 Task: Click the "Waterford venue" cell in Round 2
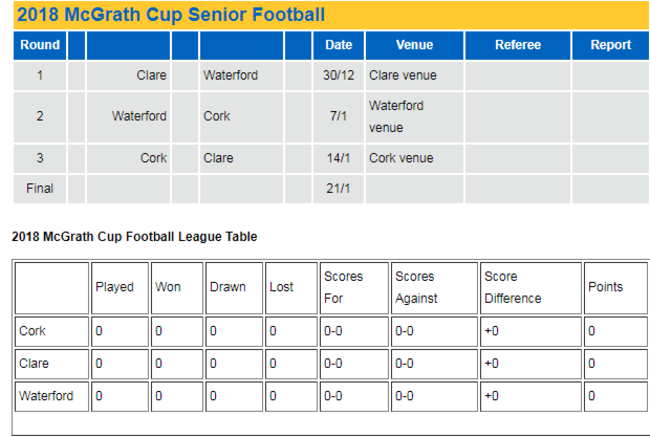[x=397, y=116]
